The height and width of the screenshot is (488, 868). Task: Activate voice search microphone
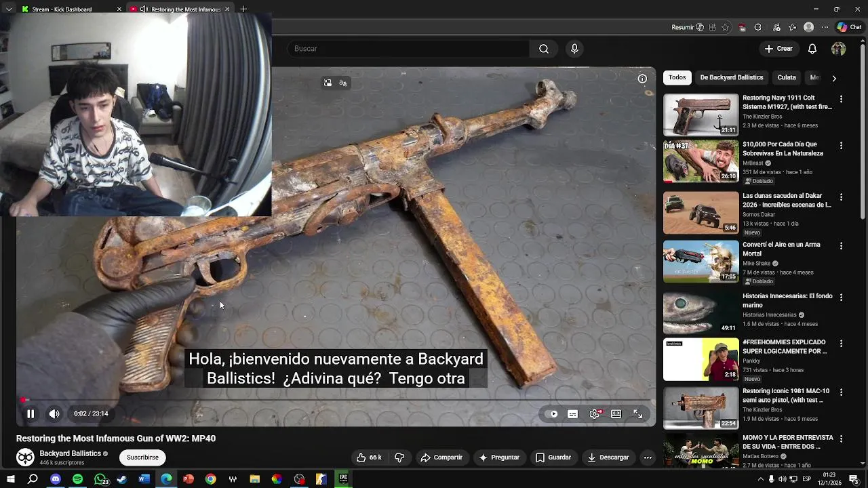pos(574,49)
